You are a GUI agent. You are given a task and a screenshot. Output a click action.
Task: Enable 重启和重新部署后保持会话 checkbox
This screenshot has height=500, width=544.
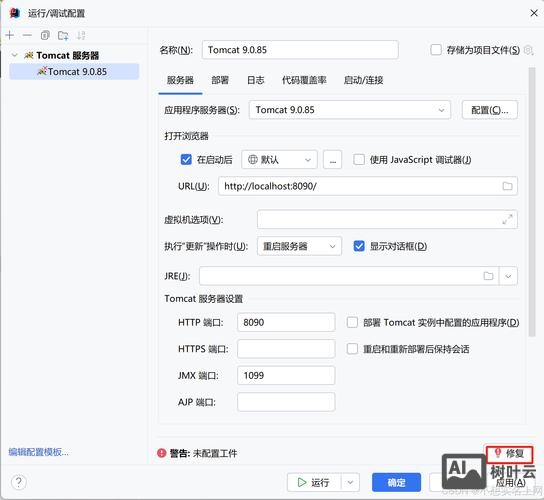click(x=352, y=349)
